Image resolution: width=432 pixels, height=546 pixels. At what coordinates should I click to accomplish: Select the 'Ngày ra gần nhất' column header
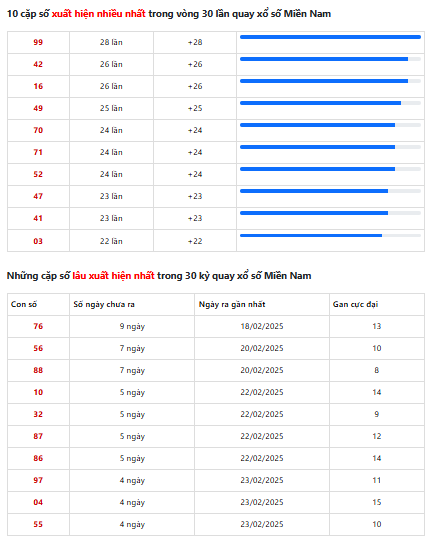(232, 304)
